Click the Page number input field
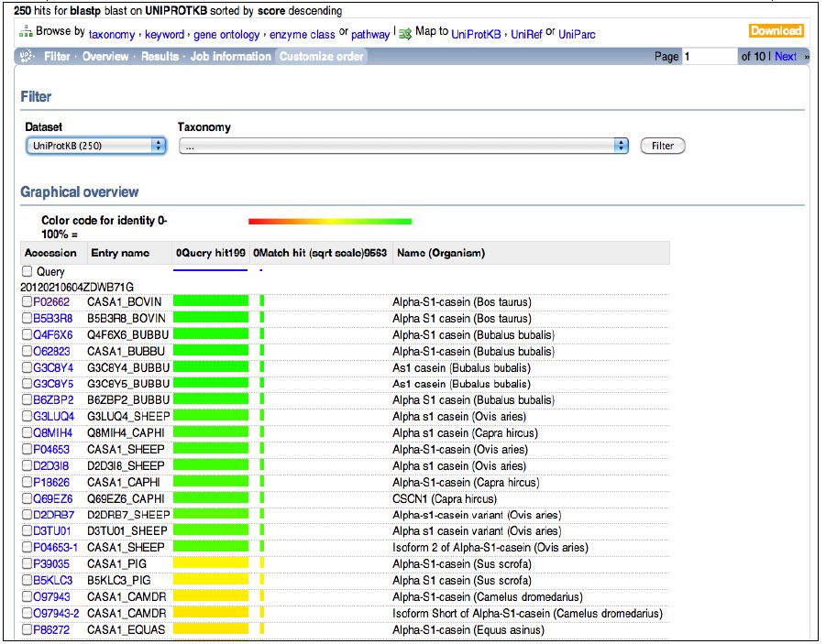826x644 pixels. (x=709, y=57)
